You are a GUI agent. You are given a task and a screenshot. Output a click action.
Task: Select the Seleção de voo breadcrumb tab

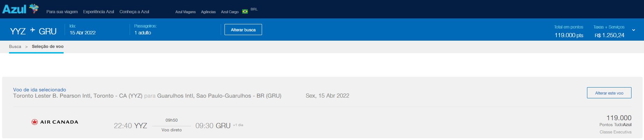pyautogui.click(x=48, y=47)
